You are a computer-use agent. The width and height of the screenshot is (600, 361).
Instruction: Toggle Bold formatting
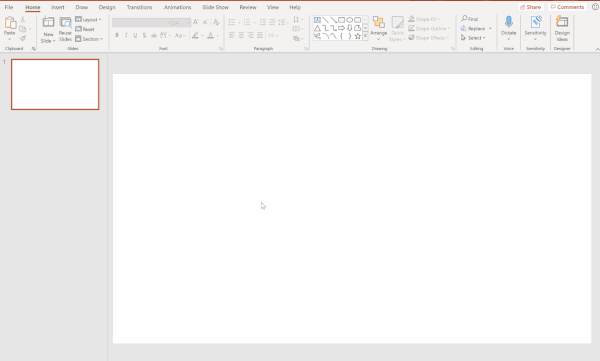point(117,35)
